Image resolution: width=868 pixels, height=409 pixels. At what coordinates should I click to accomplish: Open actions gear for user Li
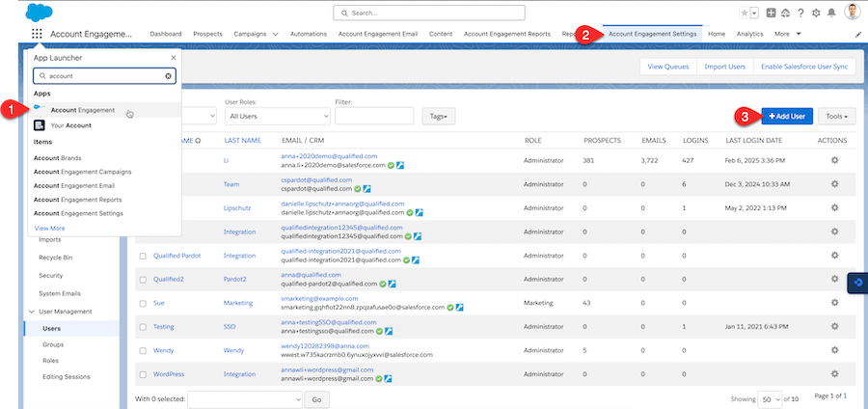click(835, 160)
